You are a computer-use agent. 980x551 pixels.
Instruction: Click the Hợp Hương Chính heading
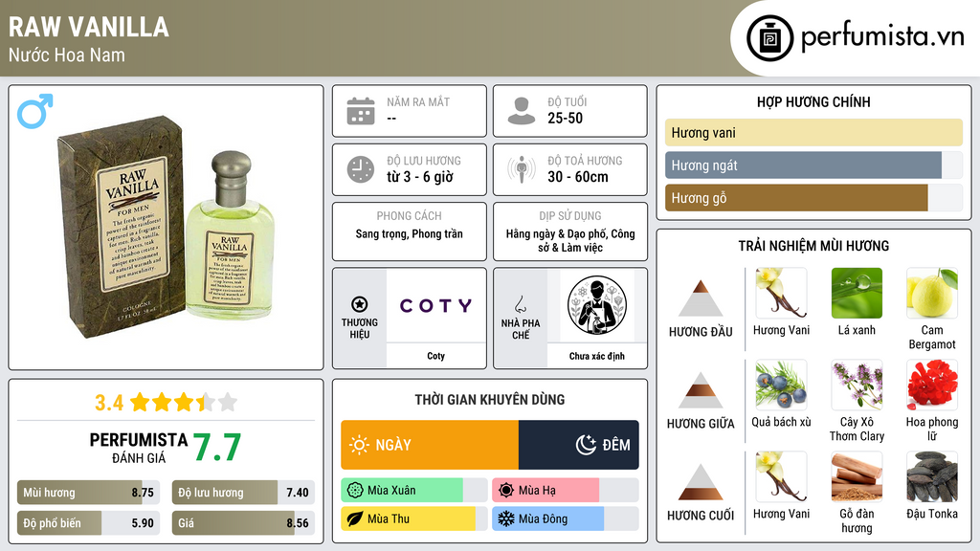(x=813, y=101)
